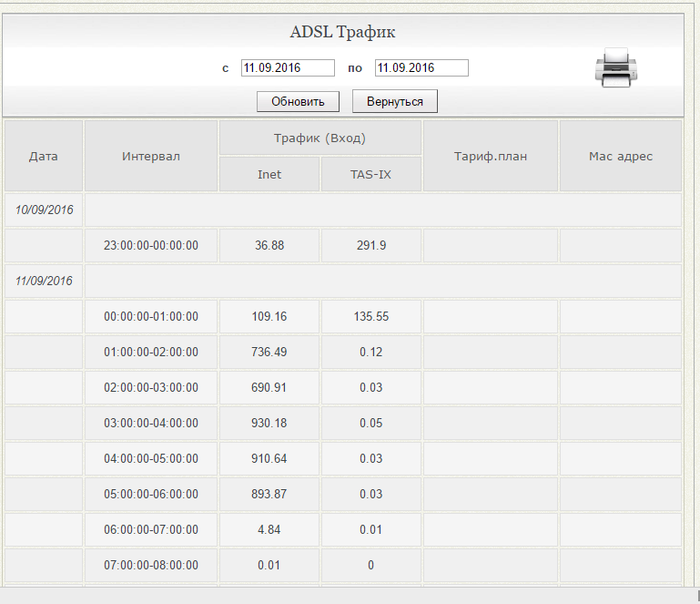
Task: Click interval 07:00:00-08:00:00
Action: [151, 565]
